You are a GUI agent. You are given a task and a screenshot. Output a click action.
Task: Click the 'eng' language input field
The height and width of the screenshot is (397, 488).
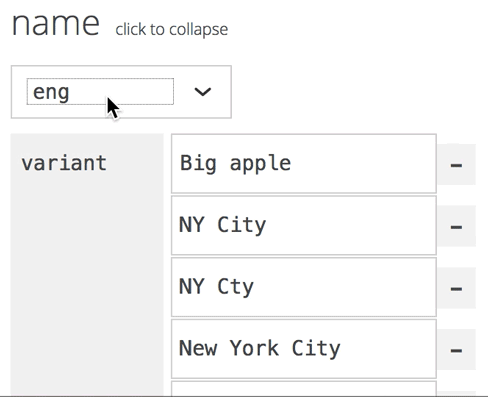pyautogui.click(x=100, y=92)
